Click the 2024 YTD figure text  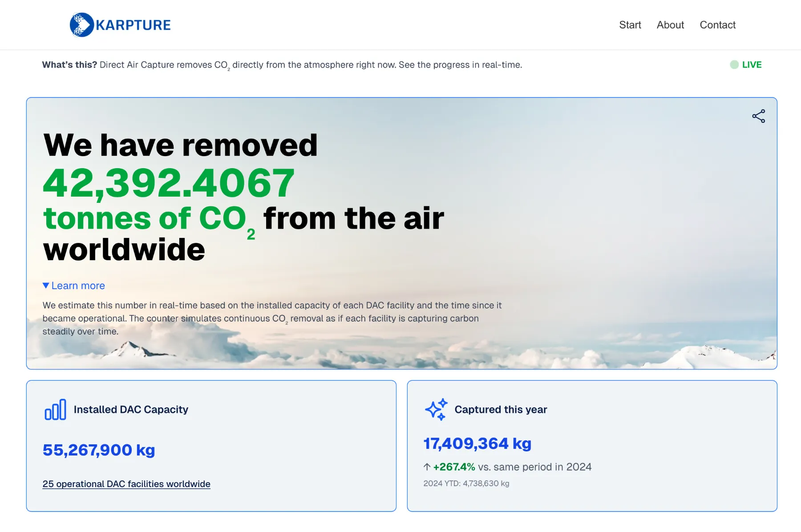[x=466, y=484]
